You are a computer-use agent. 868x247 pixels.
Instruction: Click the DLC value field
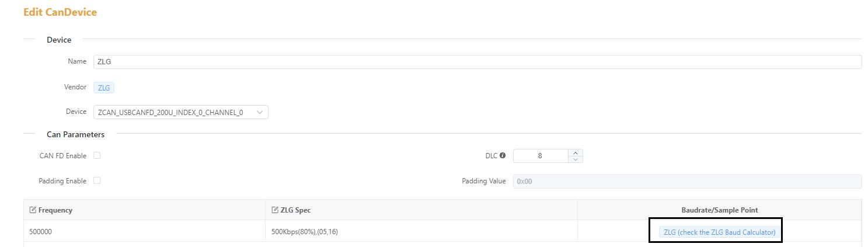click(x=541, y=156)
